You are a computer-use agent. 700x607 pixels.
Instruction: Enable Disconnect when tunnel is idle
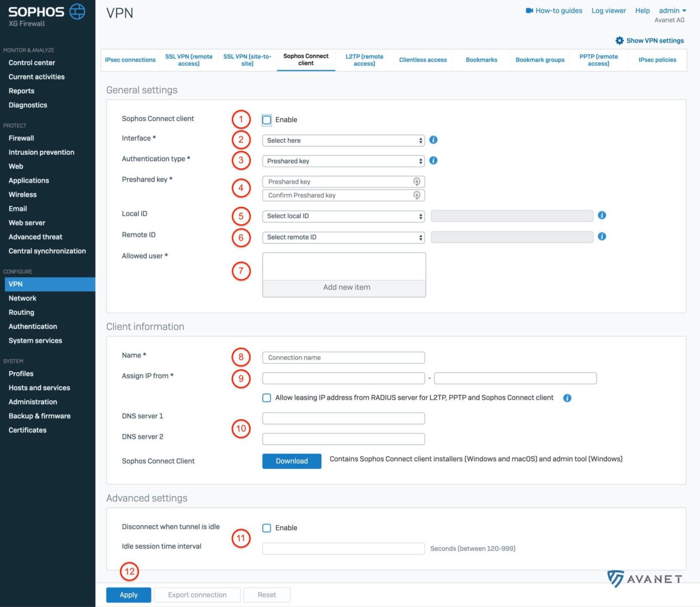[x=267, y=528]
